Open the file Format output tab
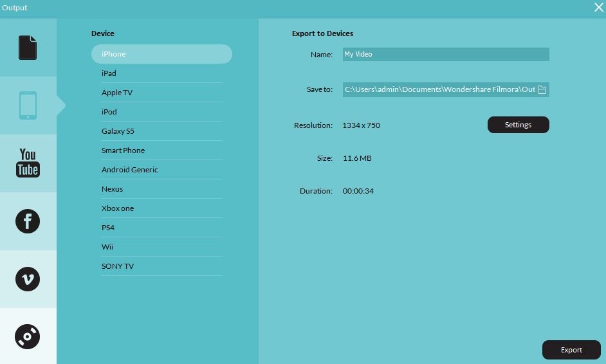606x364 pixels. (28, 48)
